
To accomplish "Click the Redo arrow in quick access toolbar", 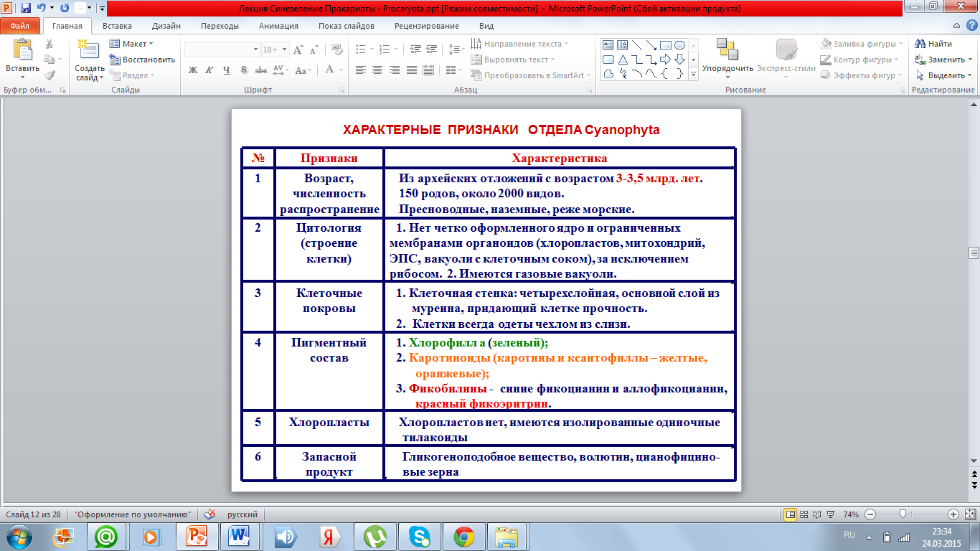I will pyautogui.click(x=65, y=9).
